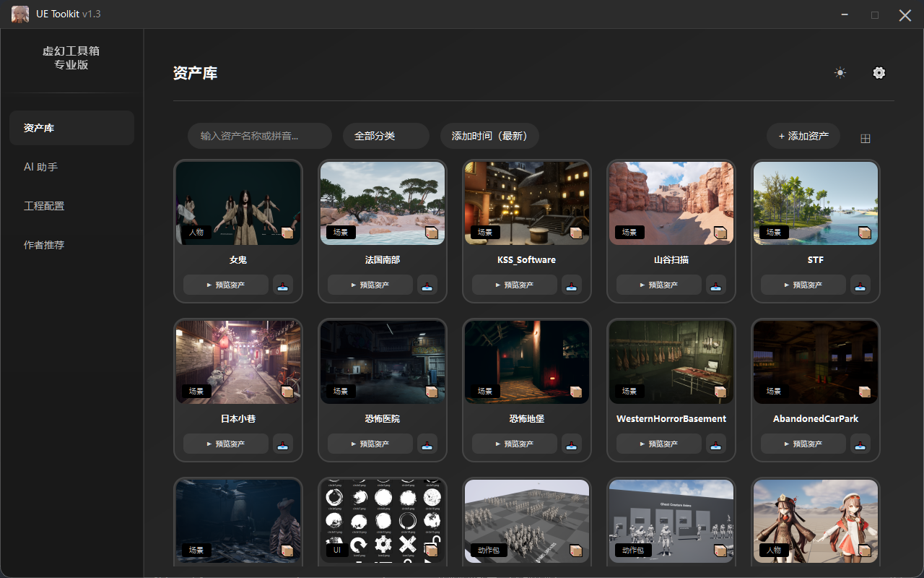Toggle the grid view layout icon
The width and height of the screenshot is (924, 578).
(x=866, y=139)
